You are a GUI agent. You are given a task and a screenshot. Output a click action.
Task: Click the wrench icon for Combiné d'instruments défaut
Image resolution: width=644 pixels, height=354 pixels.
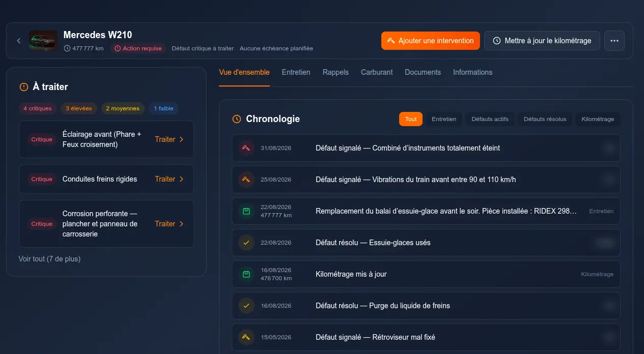pyautogui.click(x=246, y=148)
